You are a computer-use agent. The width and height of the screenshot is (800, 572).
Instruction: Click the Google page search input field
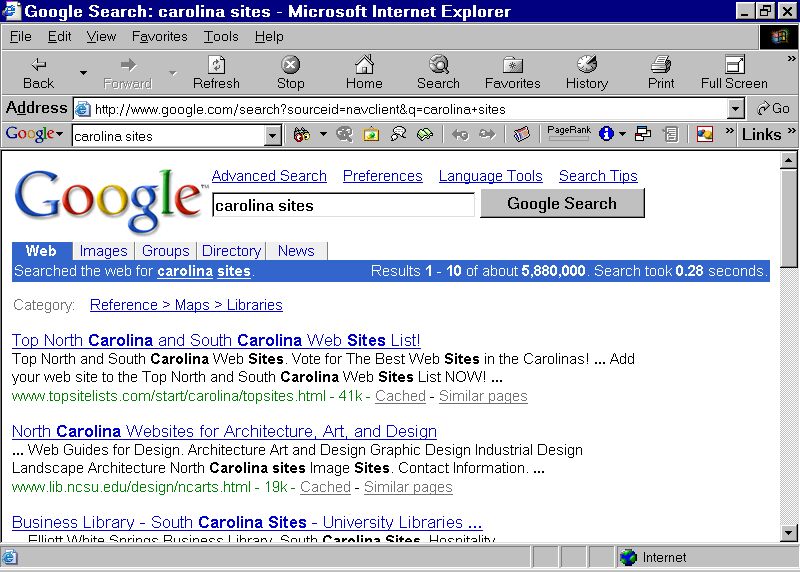(343, 205)
